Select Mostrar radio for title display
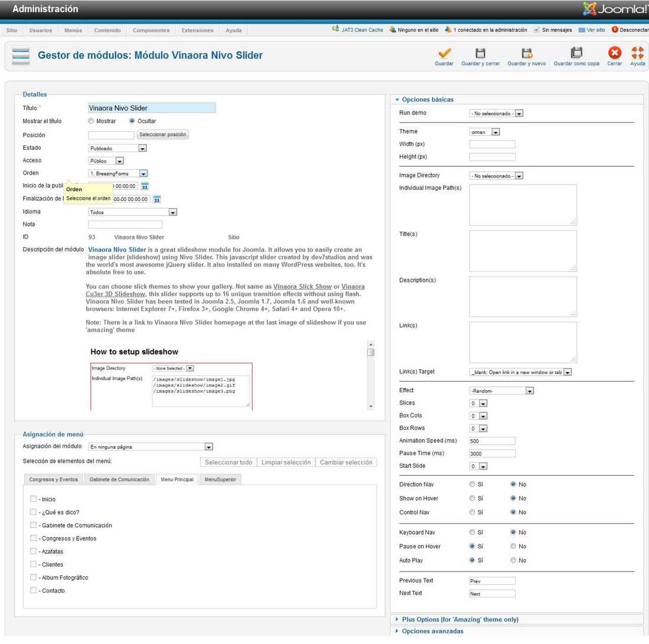 tap(91, 121)
